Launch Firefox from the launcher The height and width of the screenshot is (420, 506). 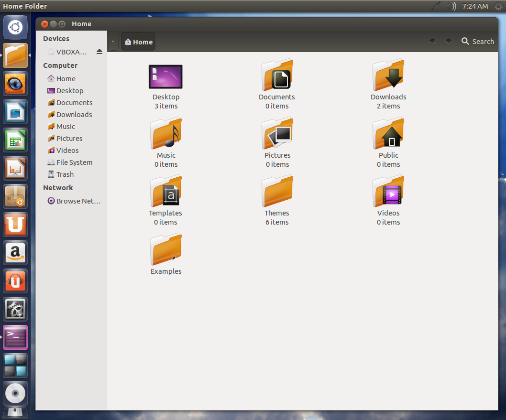(x=15, y=84)
